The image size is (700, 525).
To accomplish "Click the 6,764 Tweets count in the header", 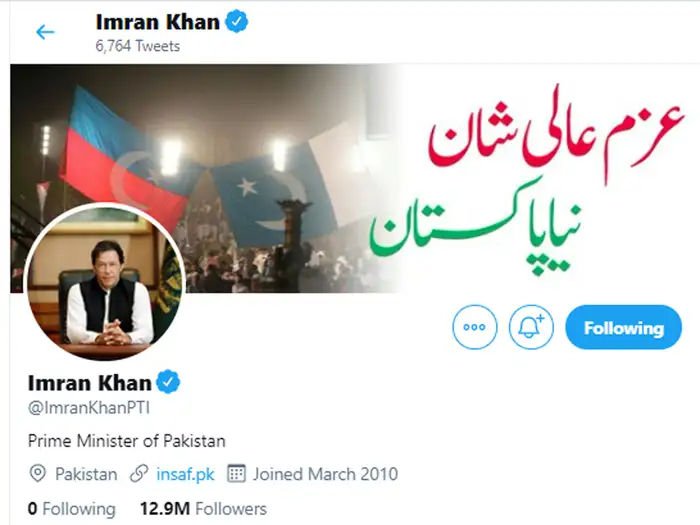I will pos(138,46).
